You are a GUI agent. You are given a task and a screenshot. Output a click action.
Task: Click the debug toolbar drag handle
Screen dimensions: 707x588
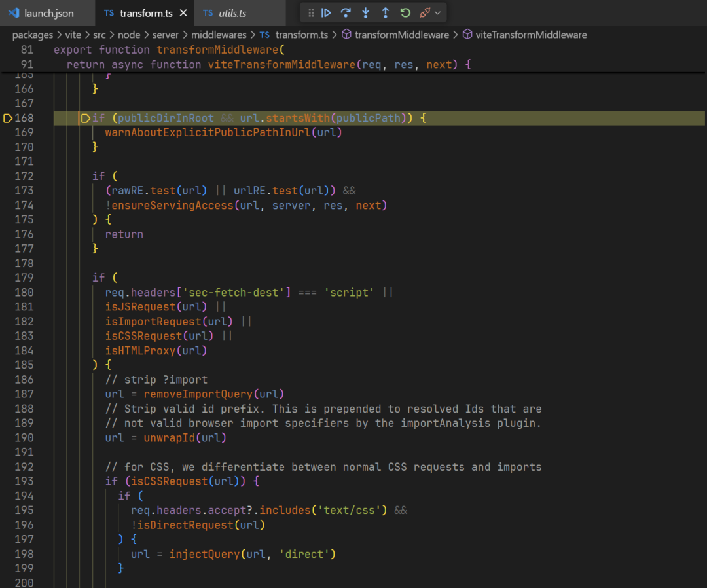tap(311, 12)
